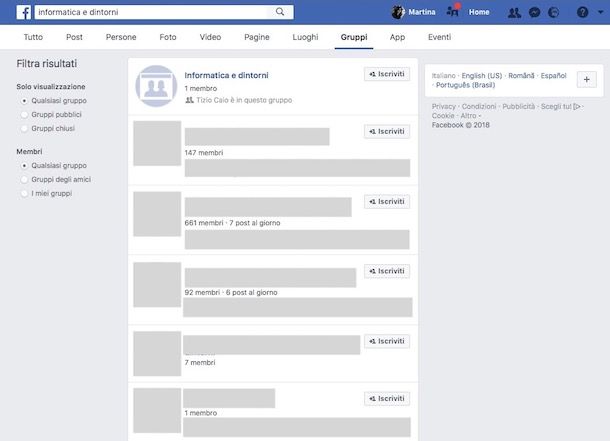Click Iscriviti for the 661 membri group
610x441 pixels.
pyautogui.click(x=387, y=201)
